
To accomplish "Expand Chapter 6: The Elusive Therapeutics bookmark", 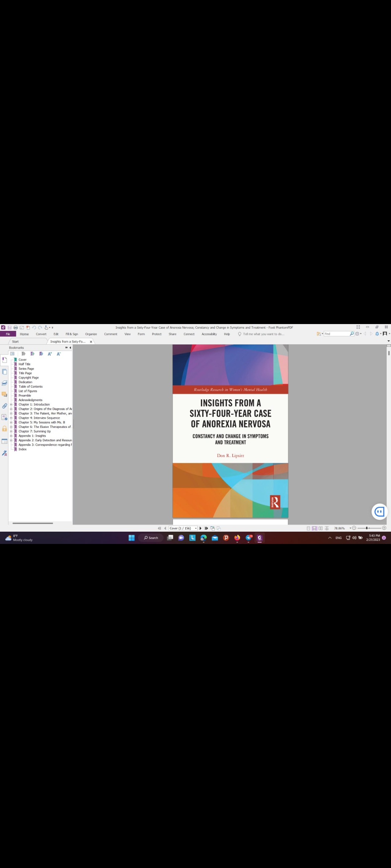I will pos(11,427).
